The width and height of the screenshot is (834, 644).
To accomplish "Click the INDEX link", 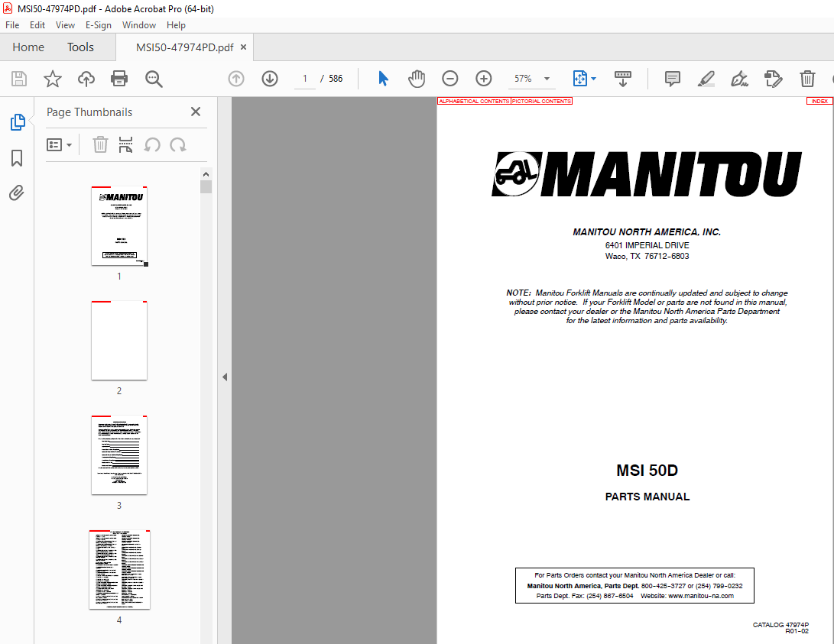I will [819, 101].
